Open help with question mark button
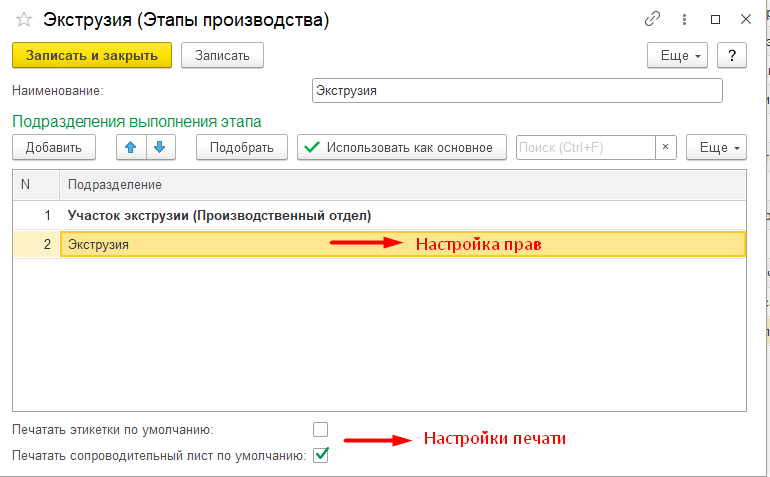770x477 pixels. click(x=732, y=55)
